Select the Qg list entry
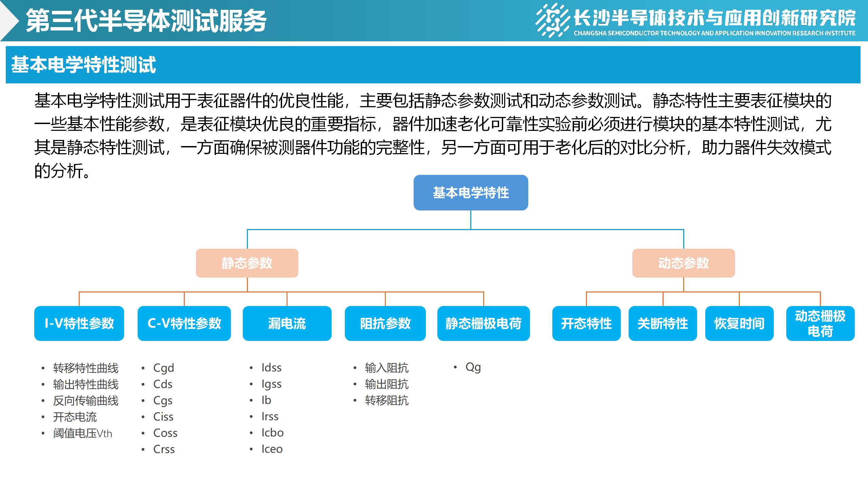Image resolution: width=868 pixels, height=488 pixels. 473,367
